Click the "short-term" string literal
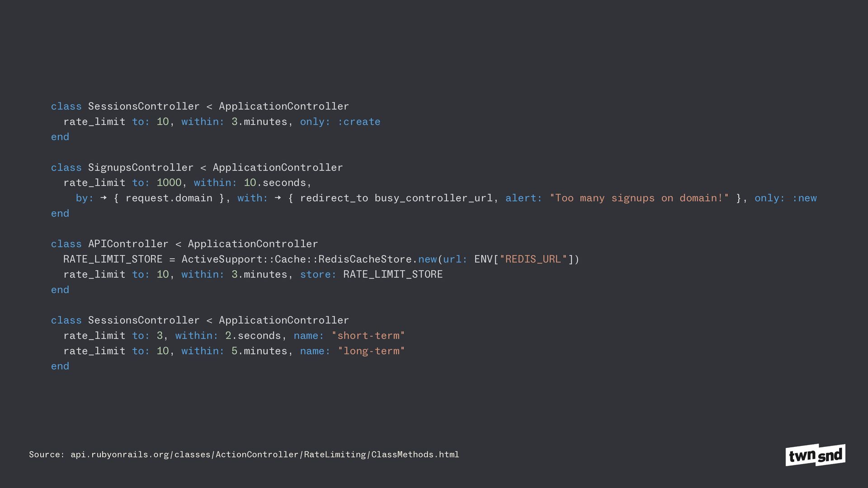This screenshot has width=868, height=488. pyautogui.click(x=368, y=336)
